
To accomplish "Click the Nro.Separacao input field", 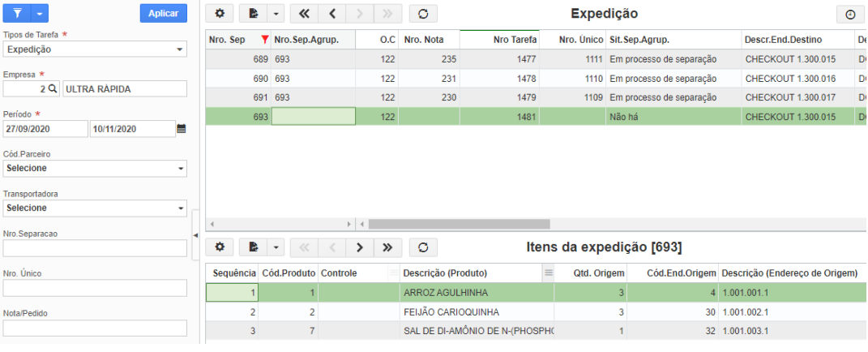I will coord(95,248).
